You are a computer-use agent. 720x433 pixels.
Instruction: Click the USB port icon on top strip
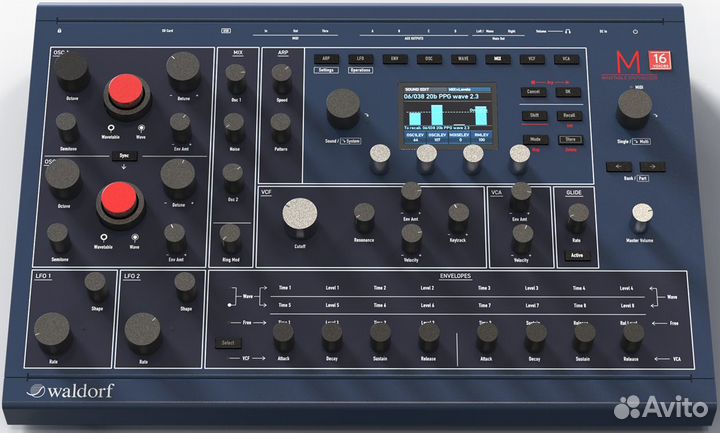click(x=226, y=31)
